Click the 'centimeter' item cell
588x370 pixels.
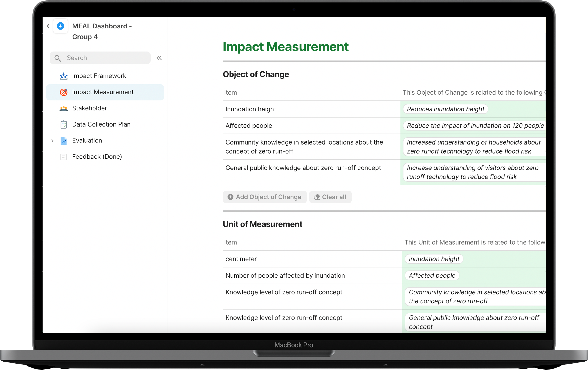[241, 259]
